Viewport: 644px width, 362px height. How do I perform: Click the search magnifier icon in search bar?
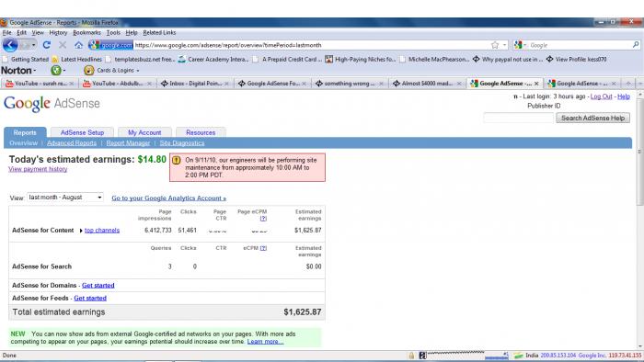pos(636,45)
